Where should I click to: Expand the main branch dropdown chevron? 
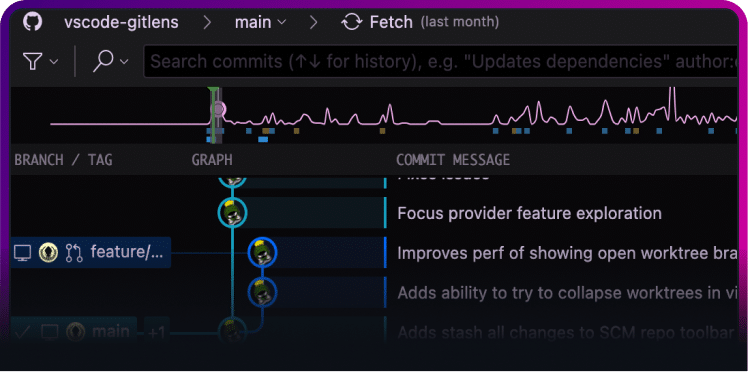[282, 22]
